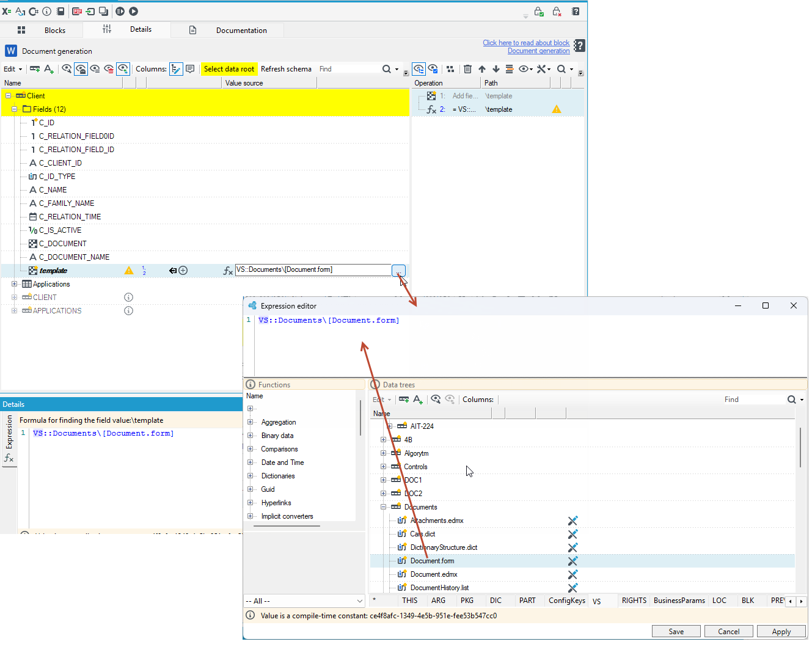The height and width of the screenshot is (647, 812).
Task: Expand the Aggregation functions group
Action: [x=250, y=422]
